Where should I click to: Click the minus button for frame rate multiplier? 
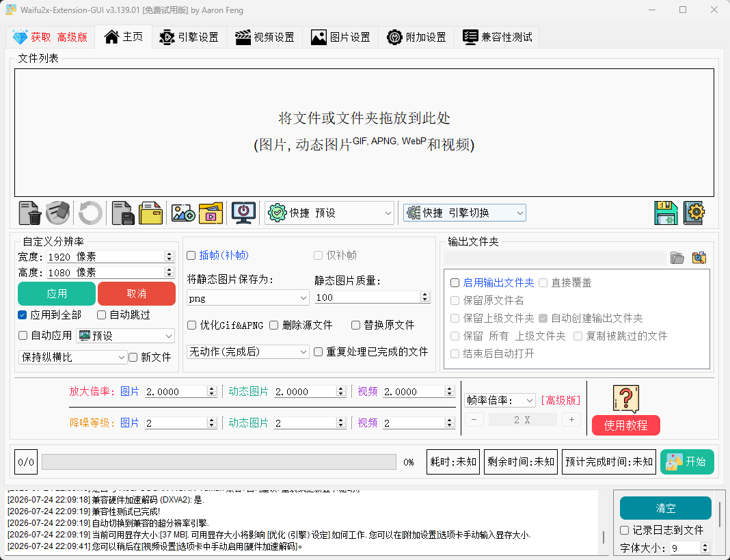[x=474, y=419]
